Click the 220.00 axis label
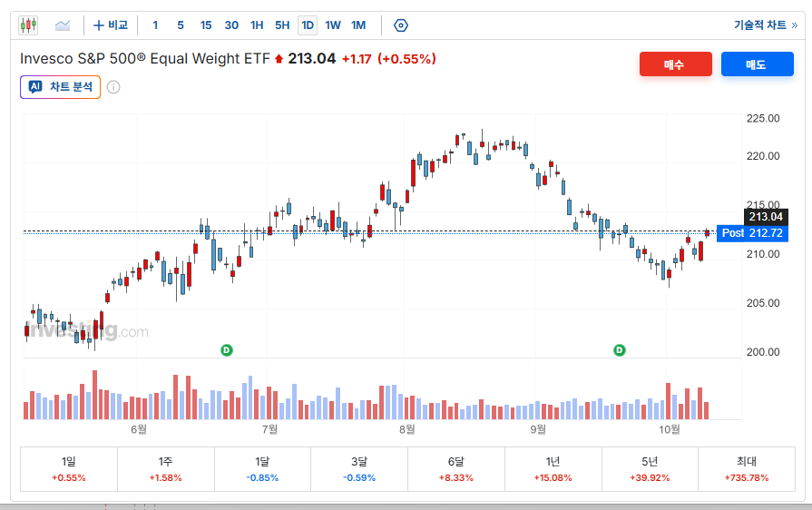Image resolution: width=812 pixels, height=510 pixels. [x=763, y=156]
